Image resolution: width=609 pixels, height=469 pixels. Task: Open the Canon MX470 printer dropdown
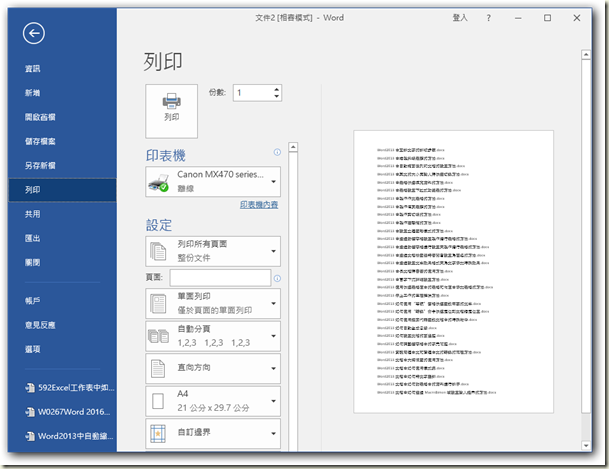pos(273,181)
